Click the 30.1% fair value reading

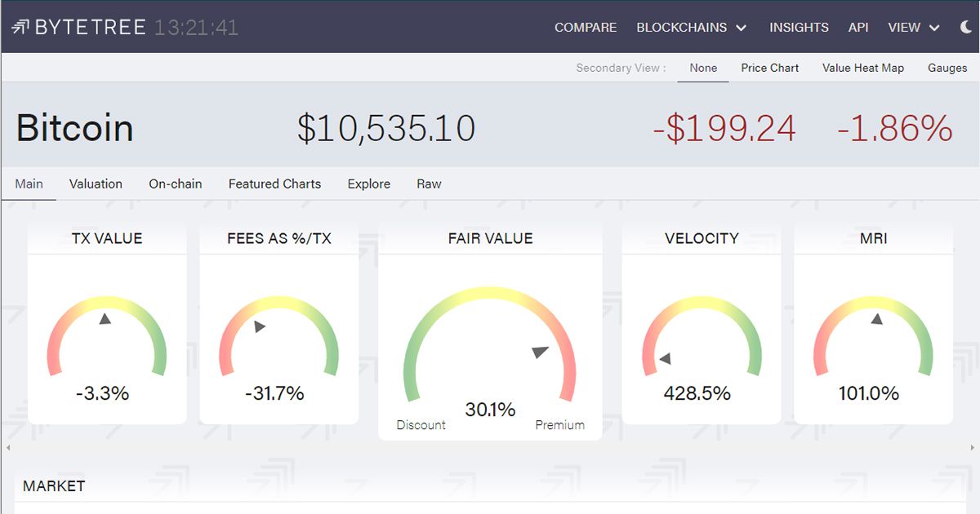point(490,410)
